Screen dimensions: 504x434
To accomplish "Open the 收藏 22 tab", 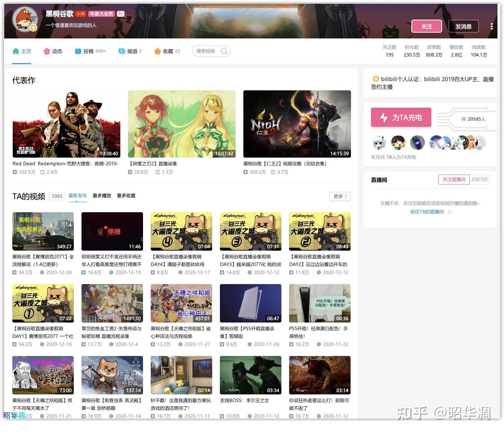I will [167, 51].
